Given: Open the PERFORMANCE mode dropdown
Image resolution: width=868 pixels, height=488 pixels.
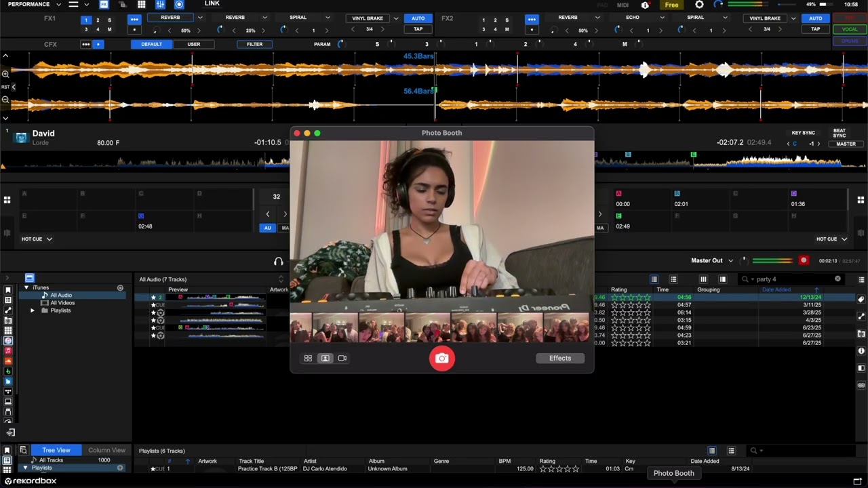Looking at the screenshot, I should [33, 4].
